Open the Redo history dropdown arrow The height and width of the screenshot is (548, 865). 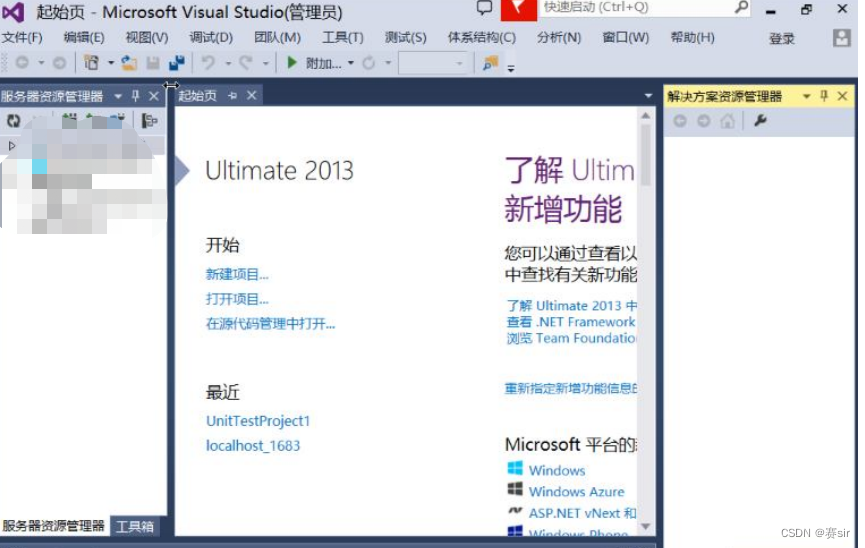[265, 63]
